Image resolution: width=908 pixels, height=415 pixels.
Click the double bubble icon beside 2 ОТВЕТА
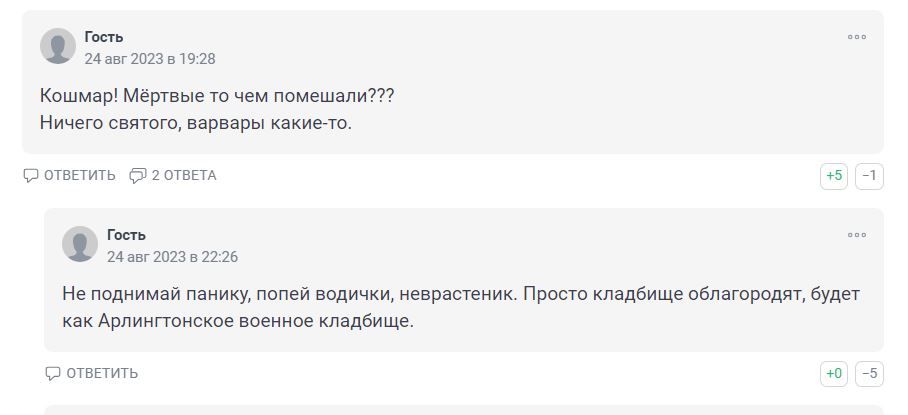tap(138, 176)
